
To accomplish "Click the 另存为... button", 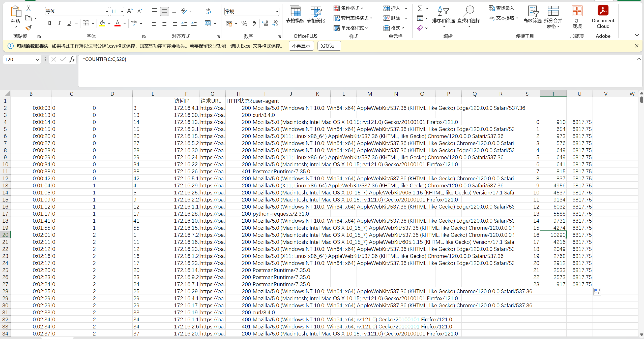I will pos(329,46).
